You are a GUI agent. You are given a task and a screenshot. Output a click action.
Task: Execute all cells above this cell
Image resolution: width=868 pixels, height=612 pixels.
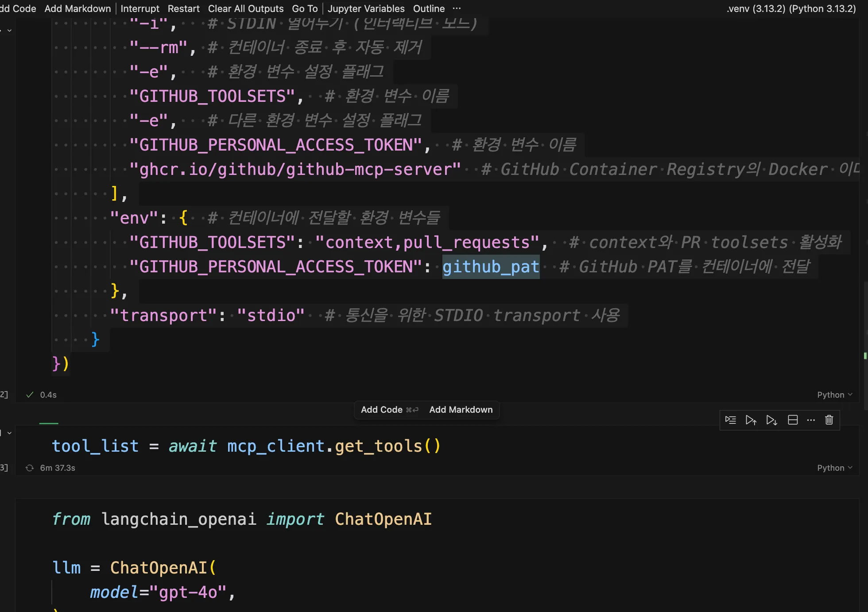[751, 420]
